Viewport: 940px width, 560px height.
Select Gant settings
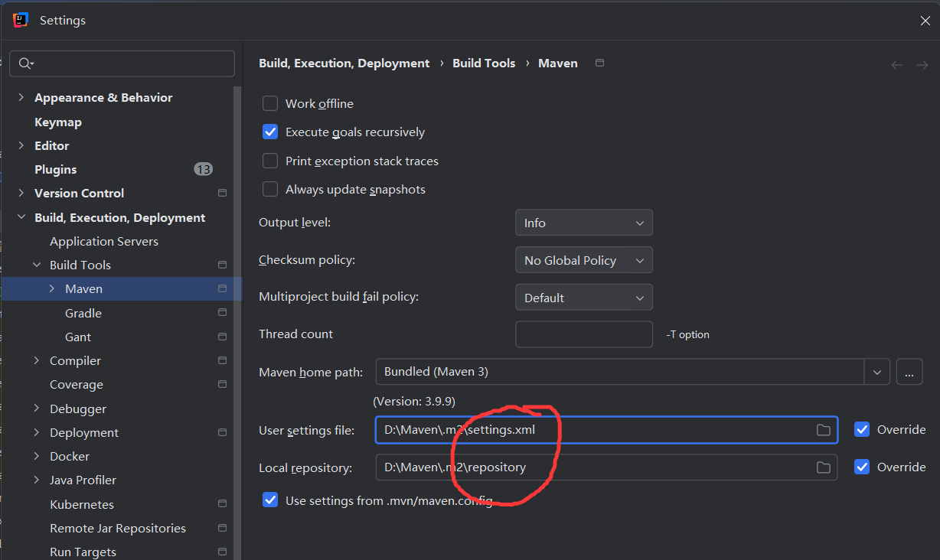point(78,337)
